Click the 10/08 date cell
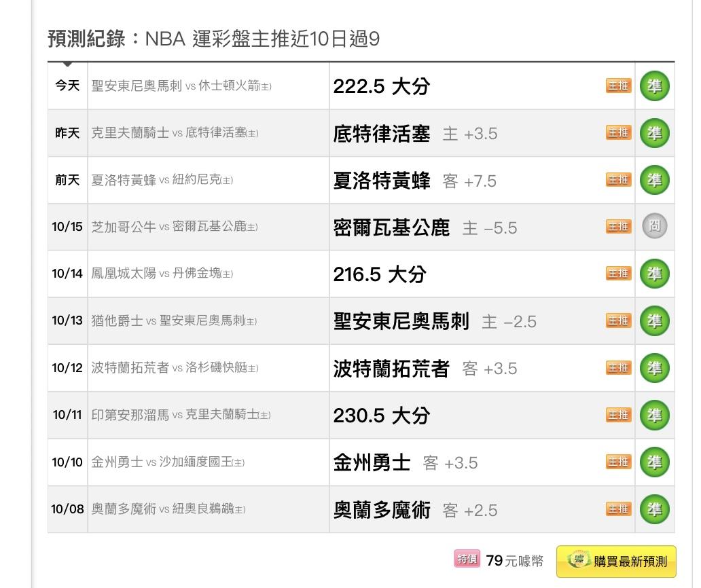The width and height of the screenshot is (701, 588). click(x=67, y=509)
